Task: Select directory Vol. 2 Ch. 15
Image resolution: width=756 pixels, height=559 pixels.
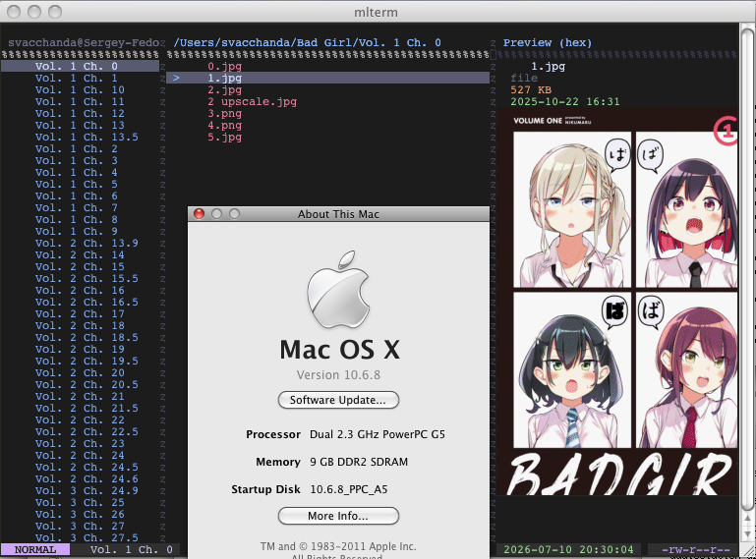Action: pos(80,266)
